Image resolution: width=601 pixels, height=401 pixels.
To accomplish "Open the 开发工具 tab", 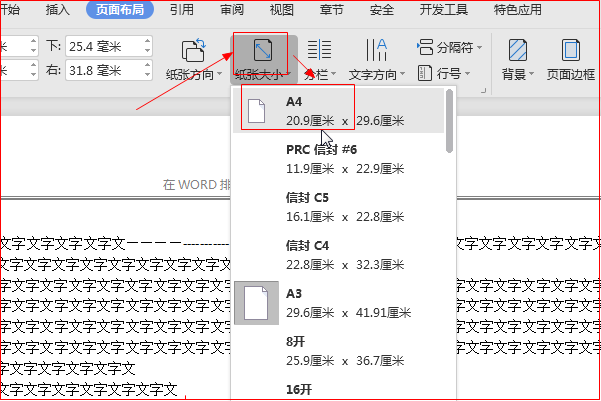I will click(443, 10).
